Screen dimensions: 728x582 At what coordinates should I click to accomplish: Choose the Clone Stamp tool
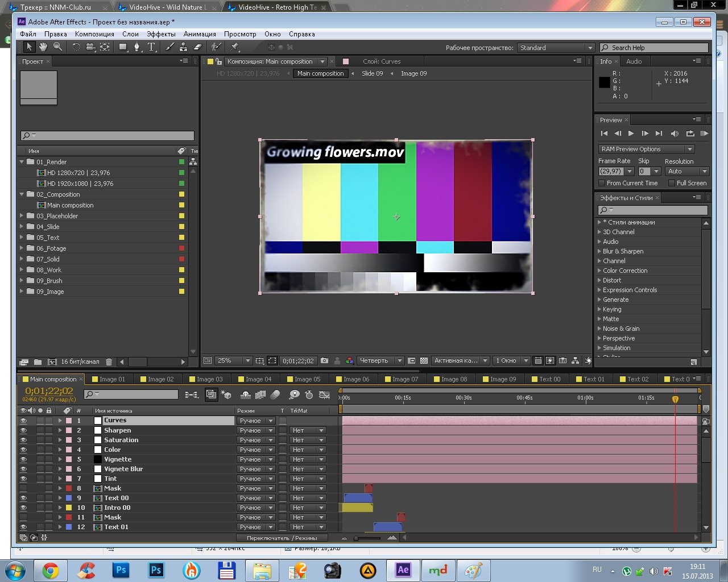point(183,47)
